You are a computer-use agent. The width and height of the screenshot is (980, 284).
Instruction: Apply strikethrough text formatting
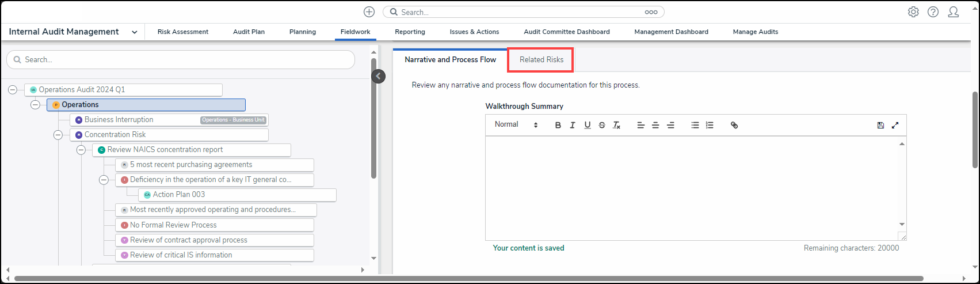602,125
